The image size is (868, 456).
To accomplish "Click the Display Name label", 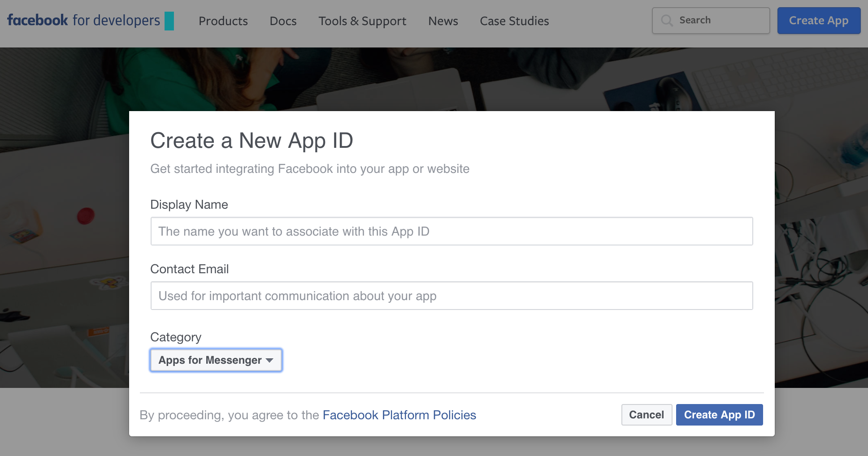I will pyautogui.click(x=189, y=205).
